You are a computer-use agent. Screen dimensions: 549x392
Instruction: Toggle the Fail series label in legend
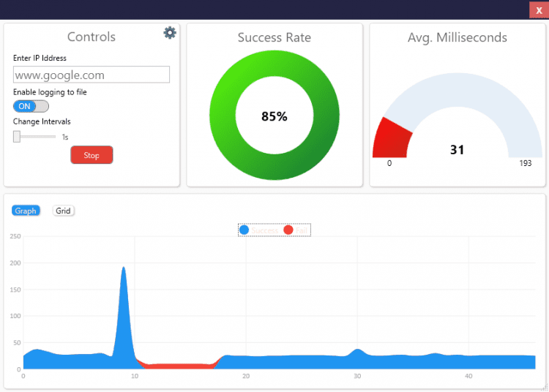point(301,230)
